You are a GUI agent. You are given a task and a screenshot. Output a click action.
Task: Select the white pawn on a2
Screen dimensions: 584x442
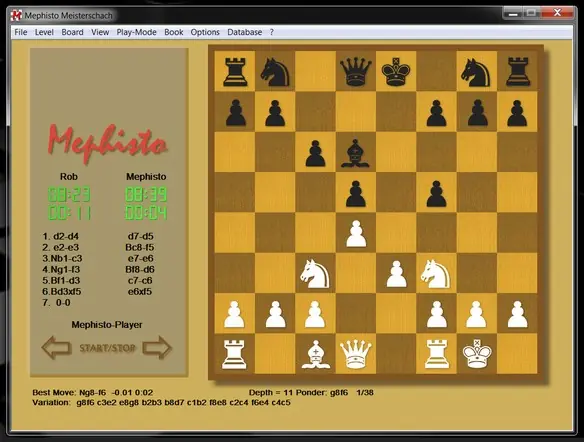tap(234, 315)
